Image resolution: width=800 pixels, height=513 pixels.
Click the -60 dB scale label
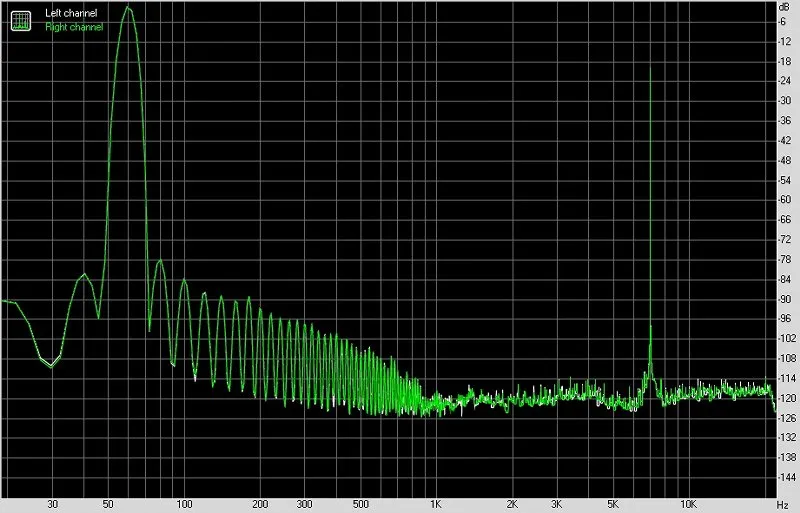(785, 200)
